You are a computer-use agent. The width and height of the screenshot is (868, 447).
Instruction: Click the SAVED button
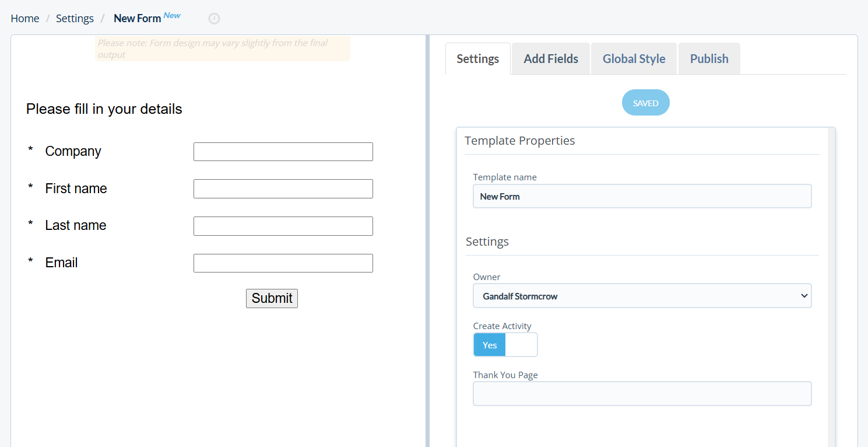pyautogui.click(x=646, y=103)
